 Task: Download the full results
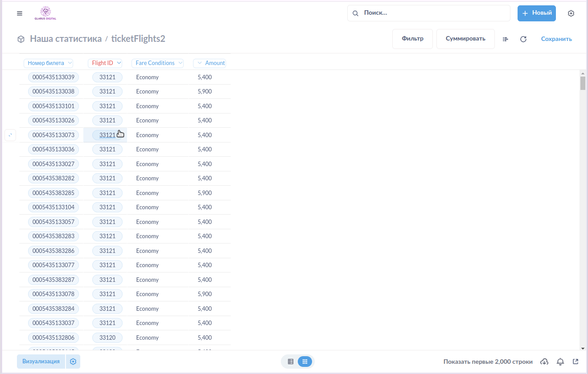[x=544, y=362]
